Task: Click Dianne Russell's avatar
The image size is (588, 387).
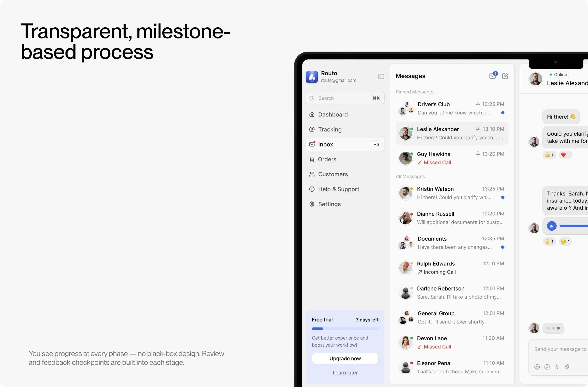Action: [406, 218]
